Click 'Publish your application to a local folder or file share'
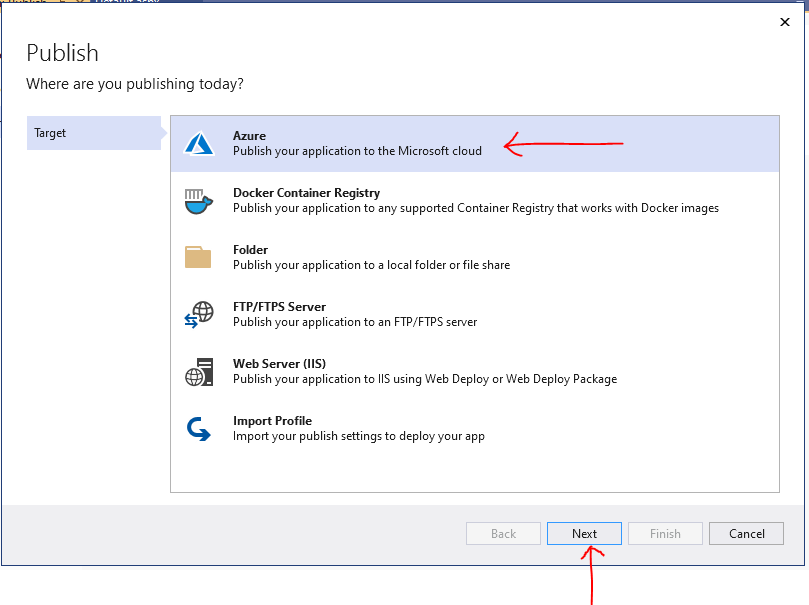This screenshot has height=605, width=809. [x=371, y=265]
